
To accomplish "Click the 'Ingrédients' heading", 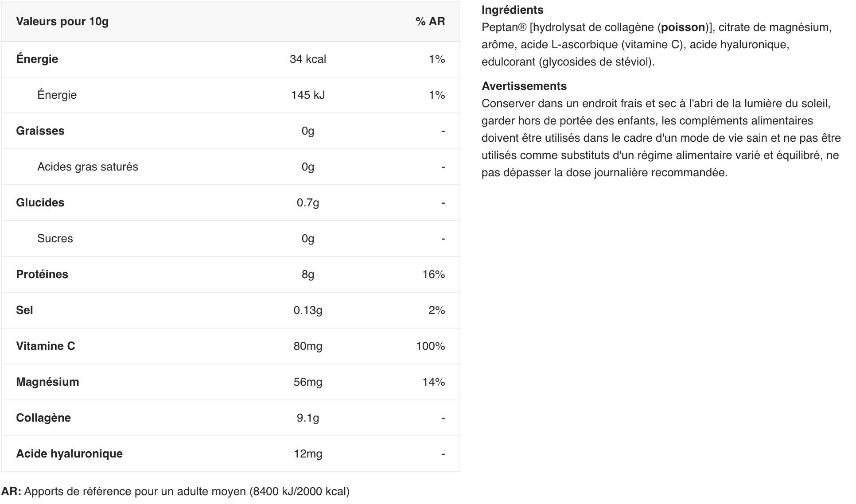I will (x=512, y=10).
